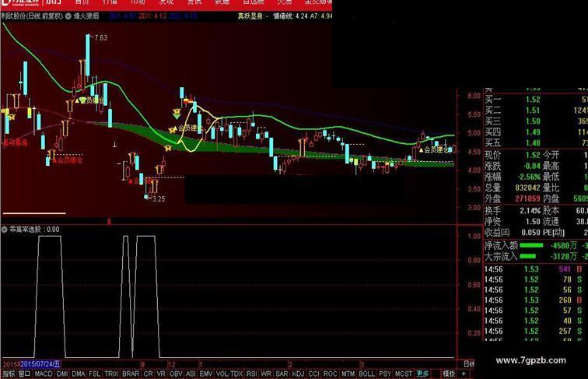Click the securities app logo top left
Screen dimensions: 588x379
point(21,3)
